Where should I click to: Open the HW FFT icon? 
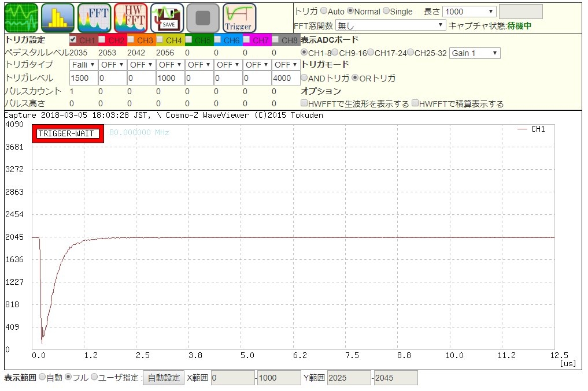130,17
